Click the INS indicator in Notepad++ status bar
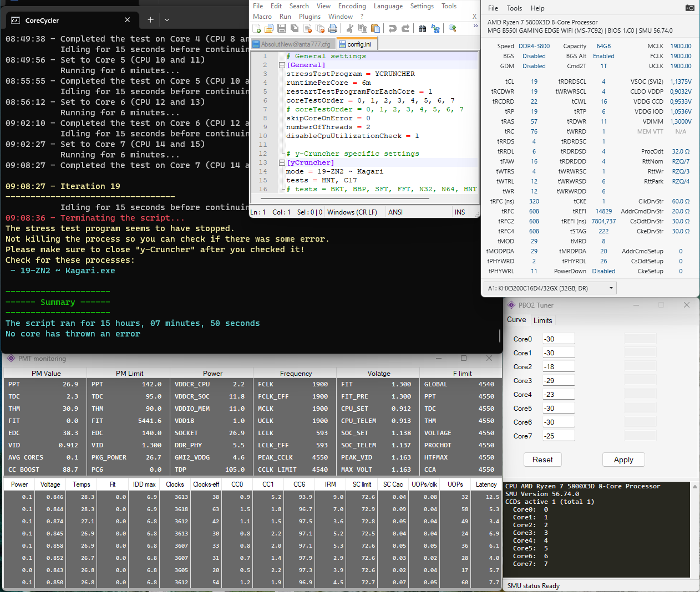 pyautogui.click(x=460, y=212)
